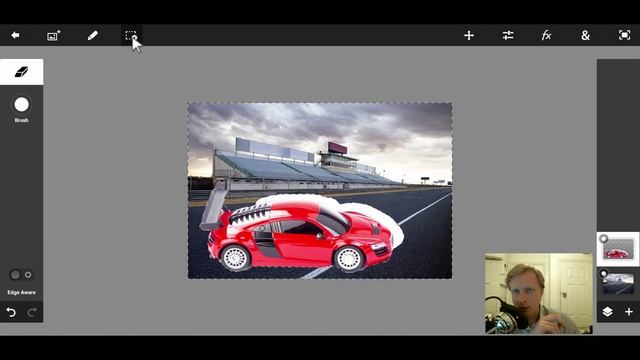Click the plus add icon in top bar
The height and width of the screenshot is (360, 640).
tap(469, 36)
